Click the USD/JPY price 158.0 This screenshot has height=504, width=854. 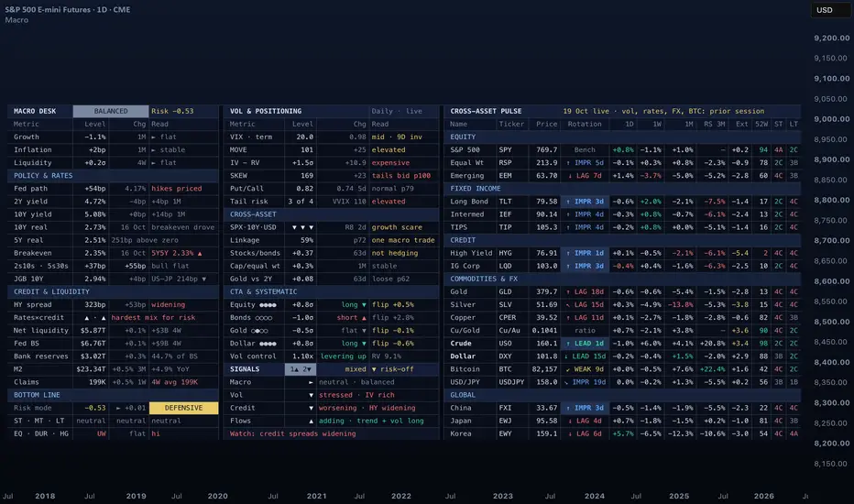coord(547,382)
